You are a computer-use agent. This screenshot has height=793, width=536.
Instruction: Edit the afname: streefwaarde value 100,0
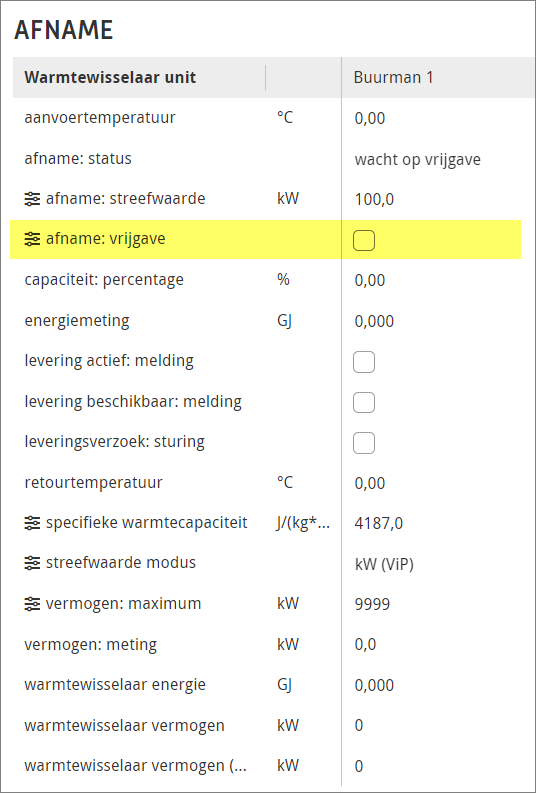point(374,200)
